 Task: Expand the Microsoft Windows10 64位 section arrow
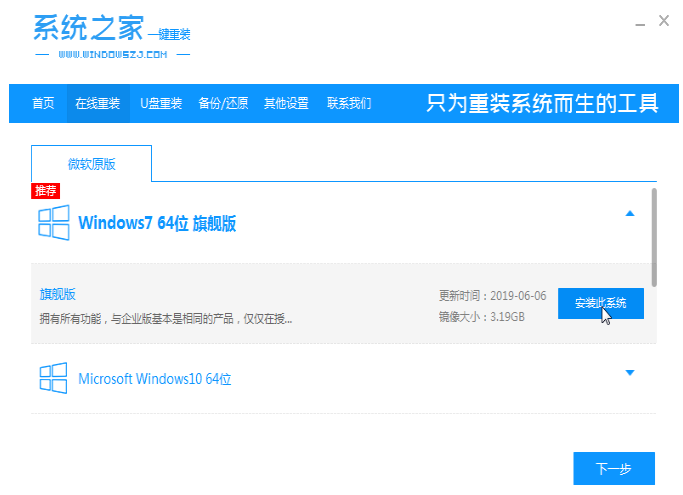(629, 373)
